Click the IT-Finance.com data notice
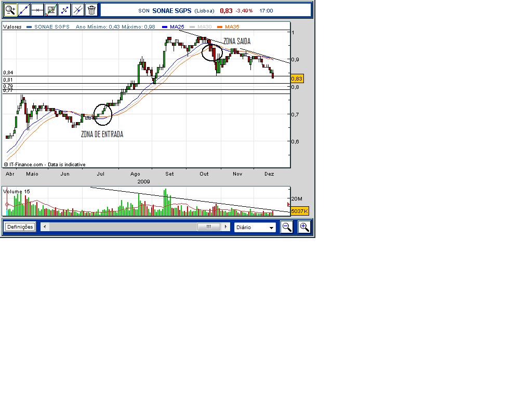Viewport: 532px width, 399px height. point(45,165)
